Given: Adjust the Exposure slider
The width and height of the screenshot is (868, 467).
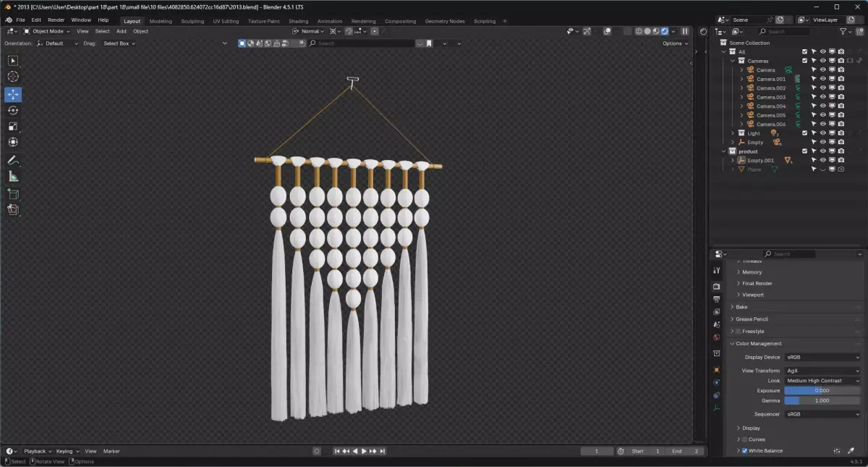Looking at the screenshot, I should pyautogui.click(x=823, y=390).
